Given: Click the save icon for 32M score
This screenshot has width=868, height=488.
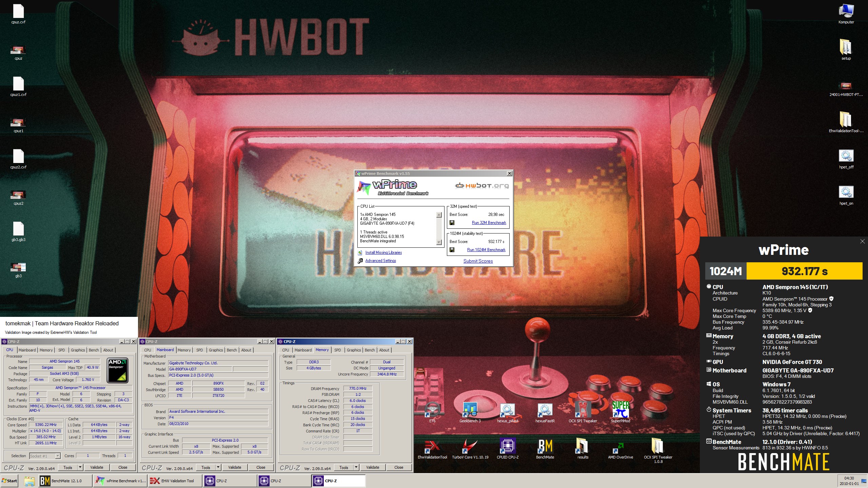Looking at the screenshot, I should coord(452,223).
